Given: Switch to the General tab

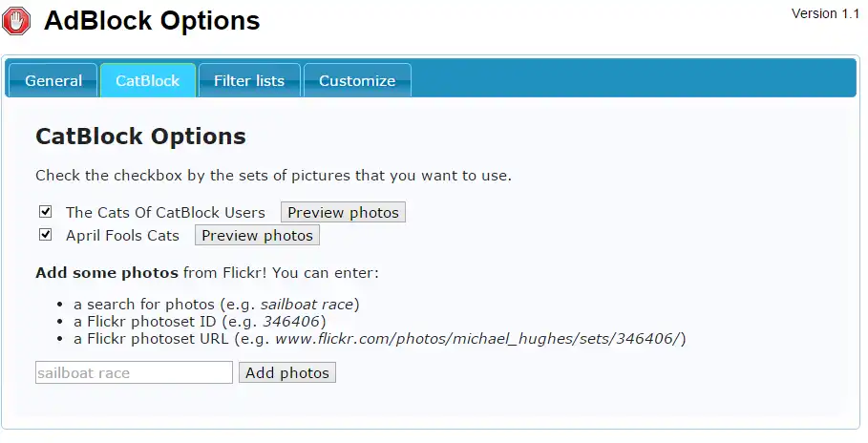Looking at the screenshot, I should click(53, 81).
